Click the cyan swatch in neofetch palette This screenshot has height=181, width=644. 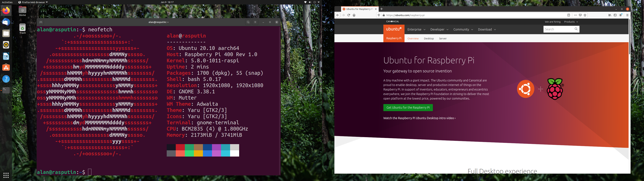click(x=226, y=147)
